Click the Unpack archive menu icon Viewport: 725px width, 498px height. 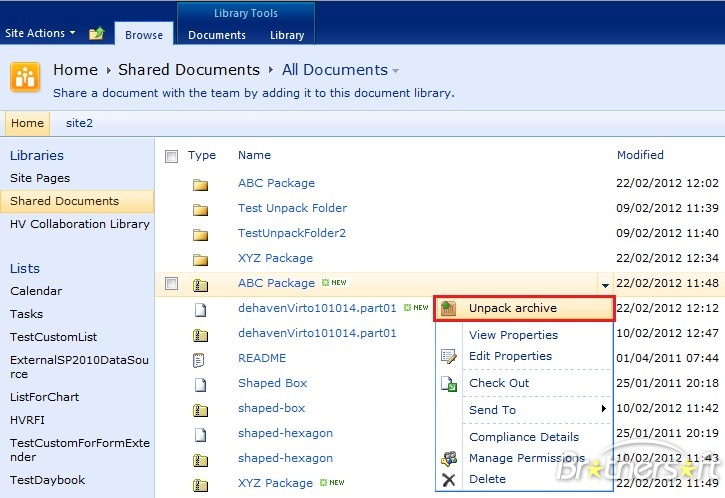(449, 308)
